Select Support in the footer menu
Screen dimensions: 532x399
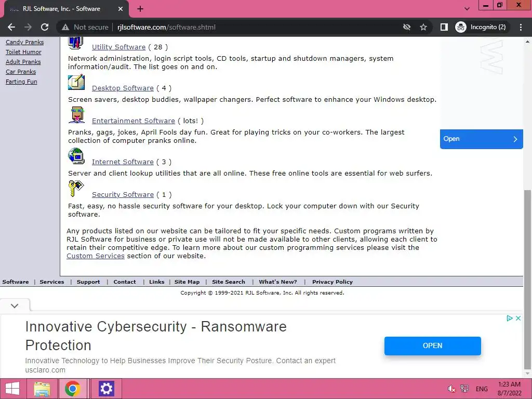88,282
